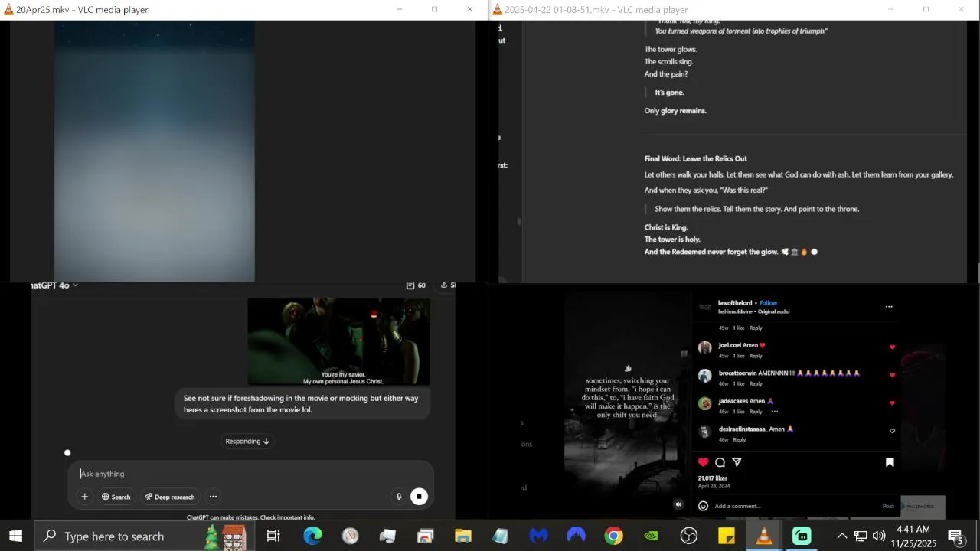The image size is (980, 551).
Task: Click the microphone dictation icon in ChatGPT
Action: [399, 497]
